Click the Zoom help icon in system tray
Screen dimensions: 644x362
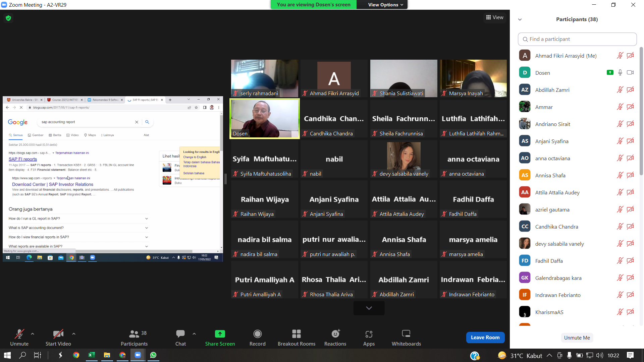coord(475,355)
